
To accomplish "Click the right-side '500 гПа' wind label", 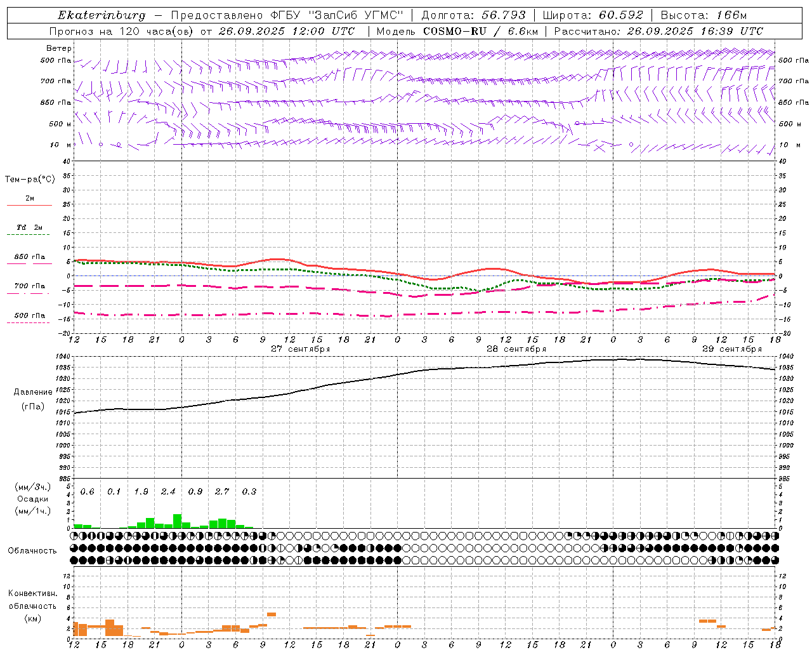I will [794, 61].
